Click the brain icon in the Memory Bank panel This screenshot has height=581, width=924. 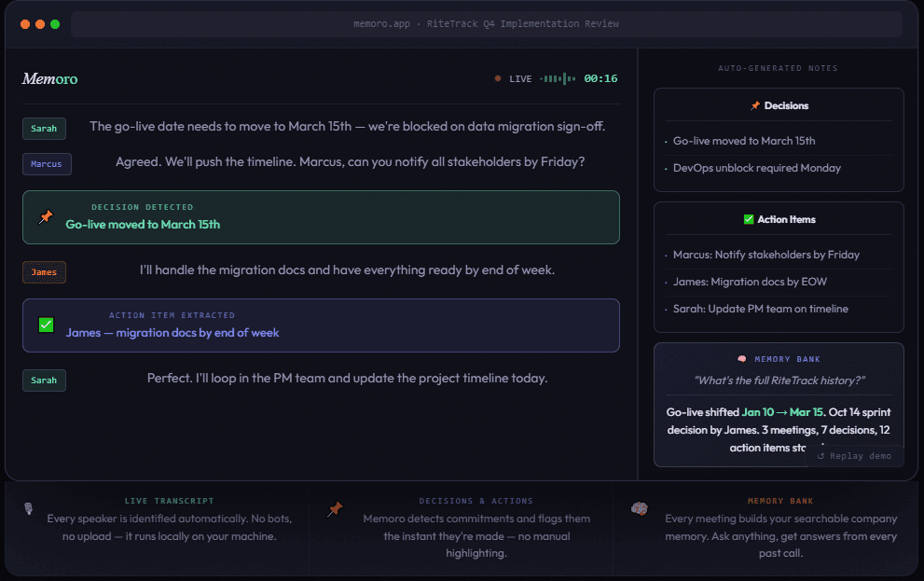coord(741,359)
